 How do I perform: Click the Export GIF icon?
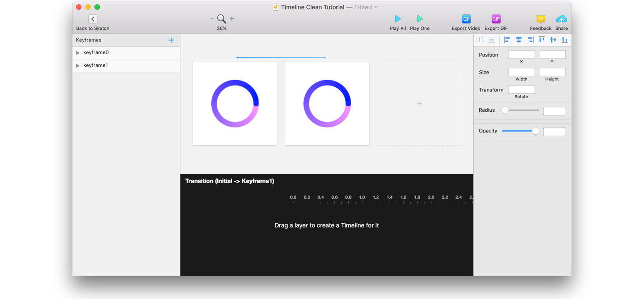(x=496, y=19)
